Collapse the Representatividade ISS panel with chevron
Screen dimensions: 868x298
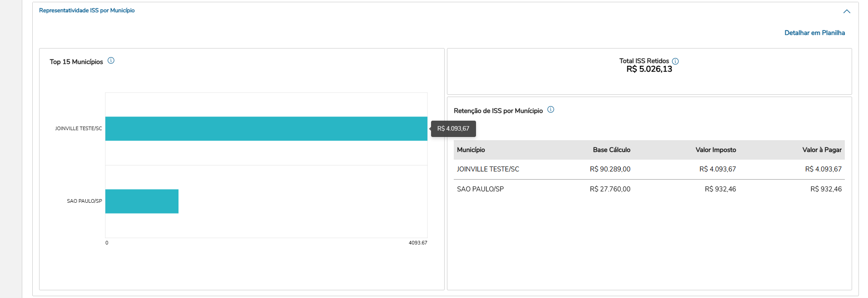pos(847,11)
